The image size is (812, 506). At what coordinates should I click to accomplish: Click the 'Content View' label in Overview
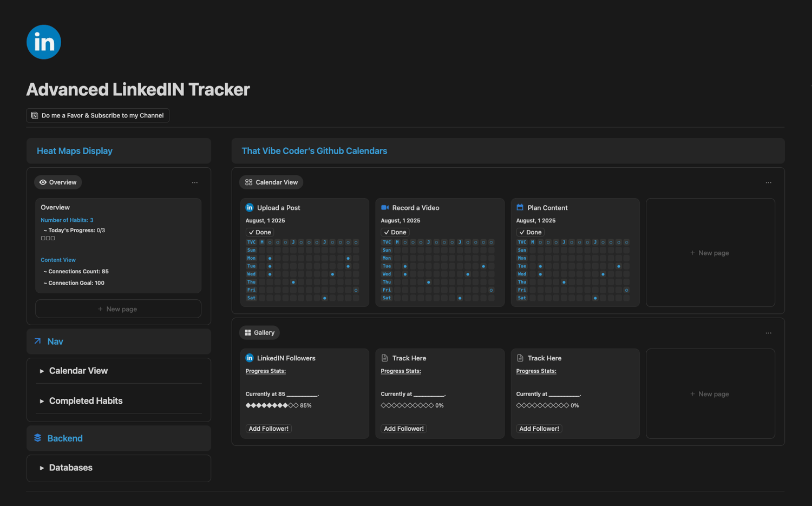click(x=58, y=260)
